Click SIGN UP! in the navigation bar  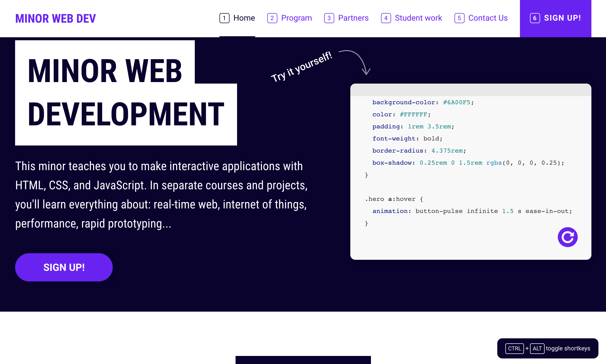click(562, 18)
